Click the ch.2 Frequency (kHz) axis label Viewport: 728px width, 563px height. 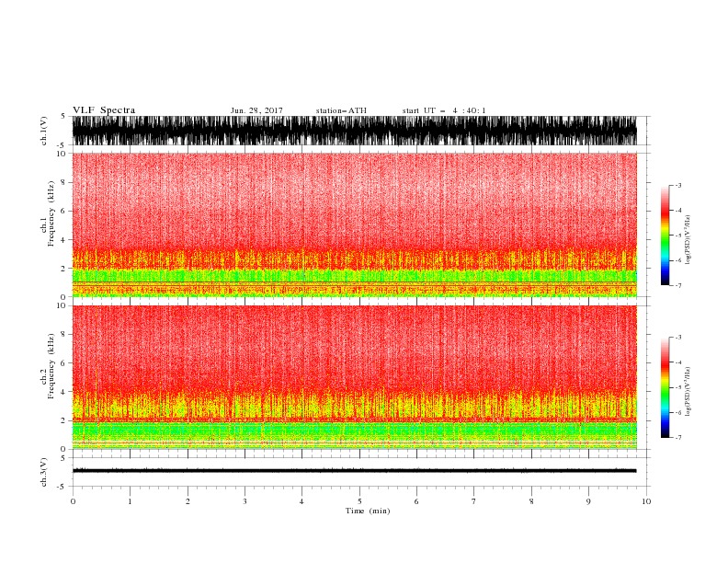tap(48, 365)
